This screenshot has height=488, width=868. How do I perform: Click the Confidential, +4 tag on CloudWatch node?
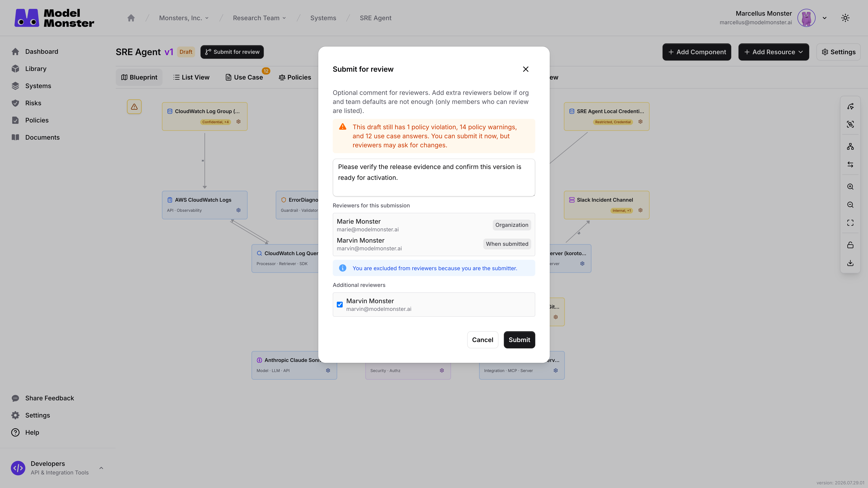pos(215,122)
